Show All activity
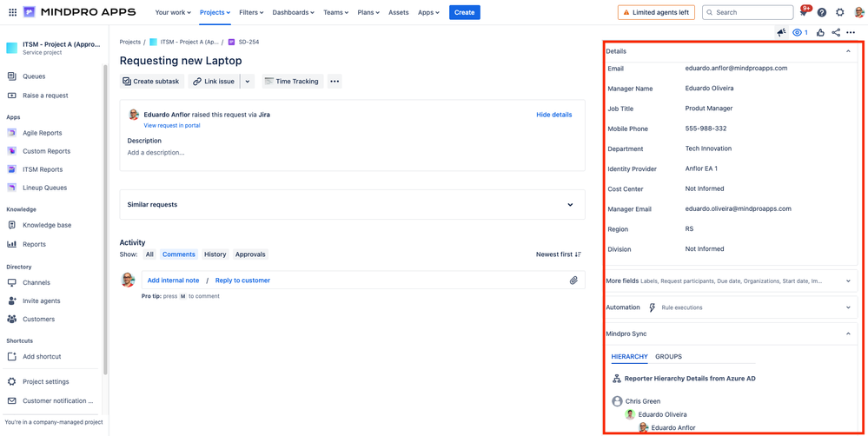This screenshot has height=436, width=868. pos(149,254)
